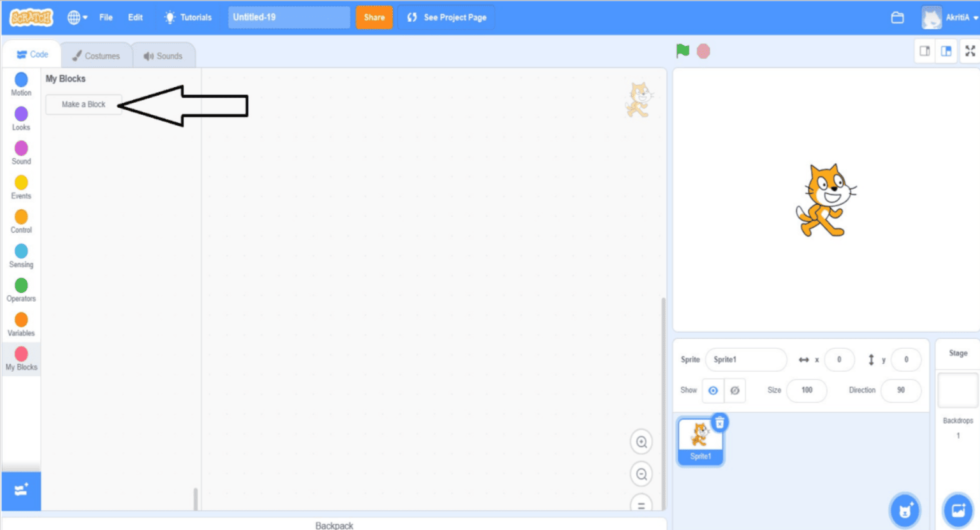Enter full screen stage mode
Image resolution: width=980 pixels, height=530 pixels.
(970, 51)
